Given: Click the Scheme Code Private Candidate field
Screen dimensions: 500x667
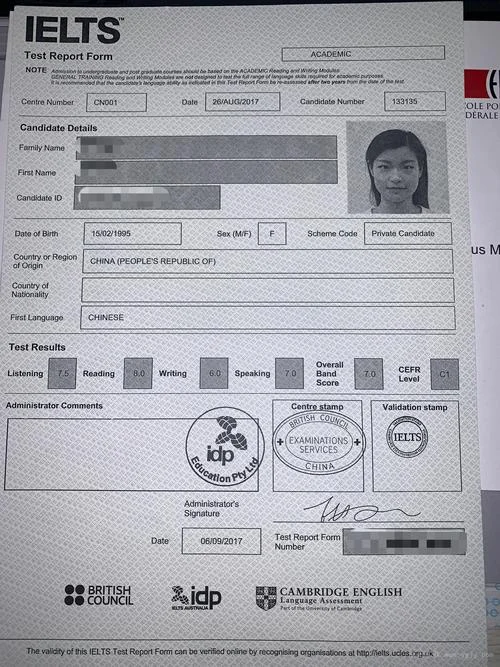Looking at the screenshot, I should pyautogui.click(x=408, y=233).
